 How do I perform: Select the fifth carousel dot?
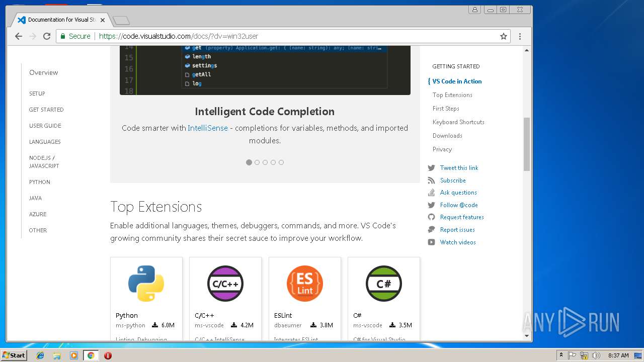point(281,162)
